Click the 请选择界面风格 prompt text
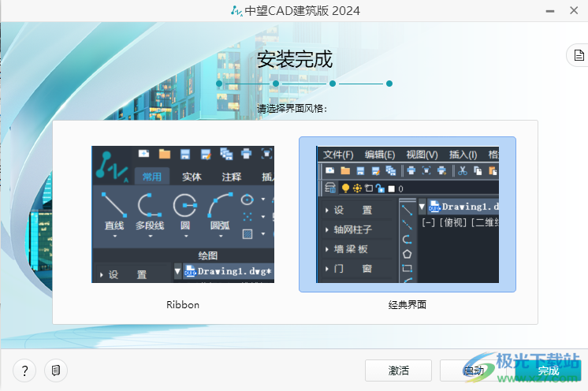This screenshot has height=391, width=588. pos(292,109)
